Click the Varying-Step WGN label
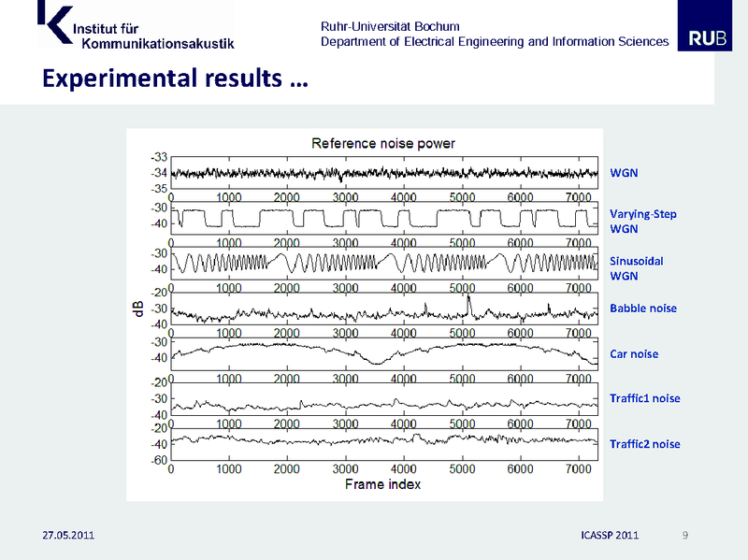The width and height of the screenshot is (748, 560). tap(642, 221)
